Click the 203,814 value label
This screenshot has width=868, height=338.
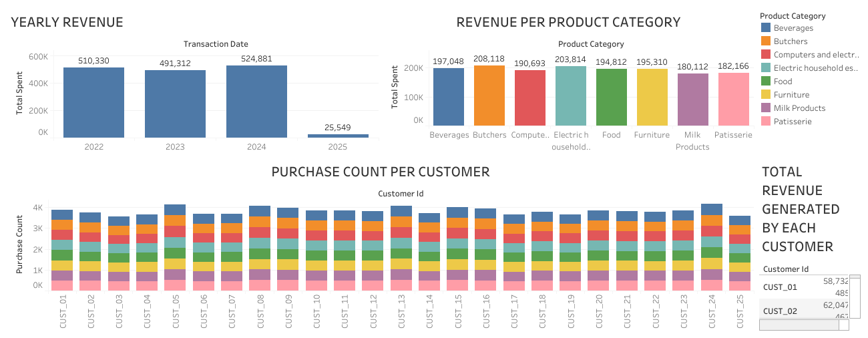click(x=571, y=59)
